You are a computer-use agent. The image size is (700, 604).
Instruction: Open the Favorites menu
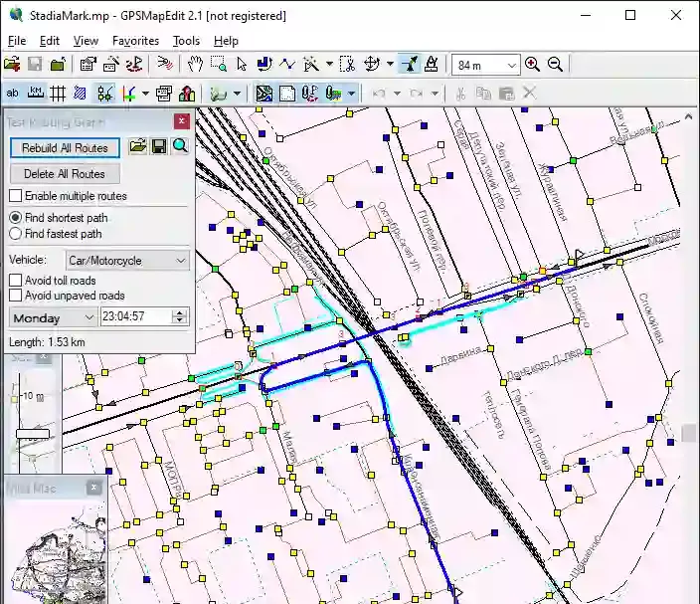[135, 41]
